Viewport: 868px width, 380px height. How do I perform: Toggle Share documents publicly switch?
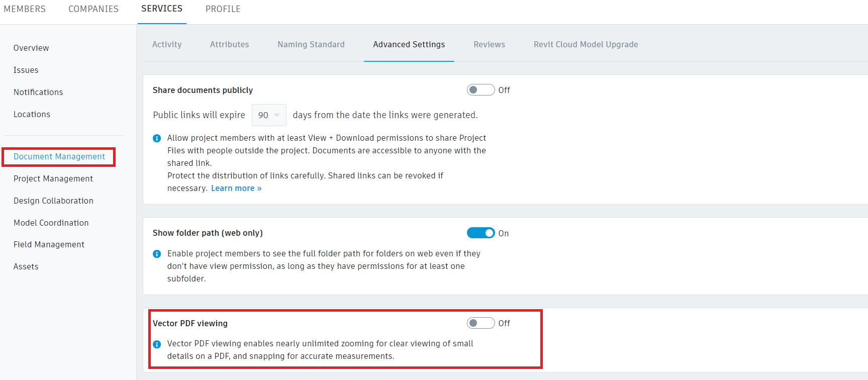(x=480, y=90)
